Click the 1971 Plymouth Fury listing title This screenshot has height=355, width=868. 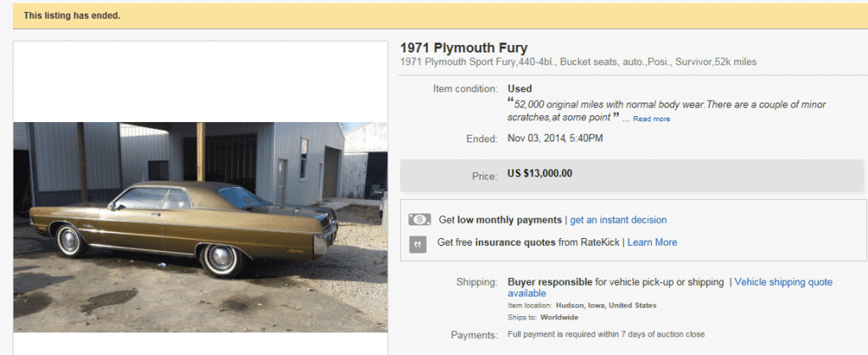(x=469, y=47)
